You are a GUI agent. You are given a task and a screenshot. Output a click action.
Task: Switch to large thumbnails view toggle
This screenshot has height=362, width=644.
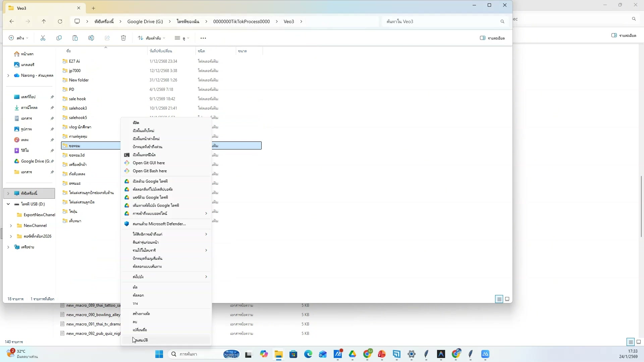coord(507,299)
